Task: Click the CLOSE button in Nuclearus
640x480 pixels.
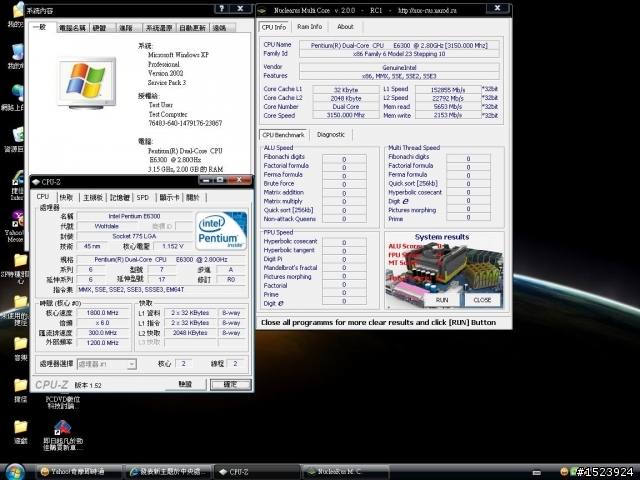Action: click(482, 300)
